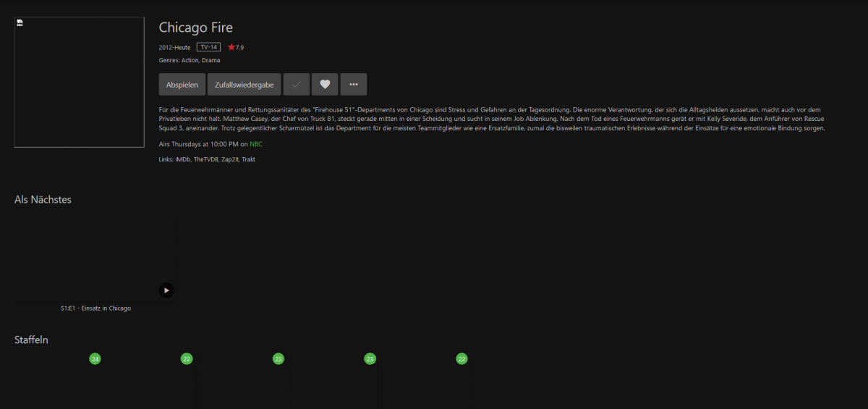868x409 pixels.
Task: Open the Trakt link
Action: click(248, 159)
